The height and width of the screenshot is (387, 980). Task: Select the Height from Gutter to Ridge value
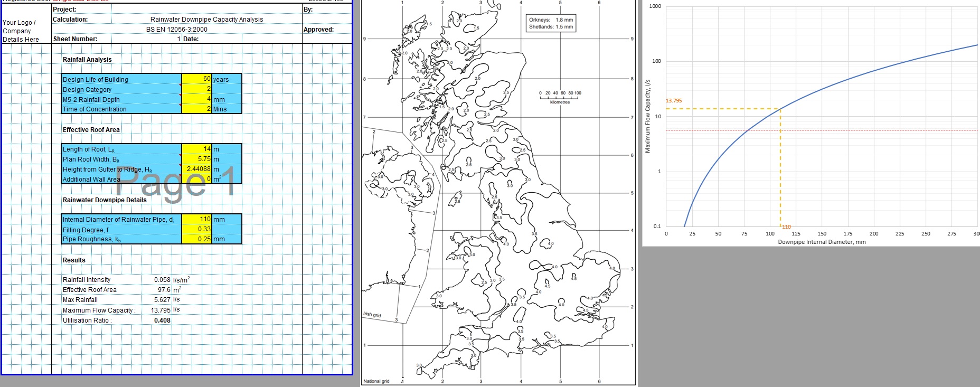[196, 169]
